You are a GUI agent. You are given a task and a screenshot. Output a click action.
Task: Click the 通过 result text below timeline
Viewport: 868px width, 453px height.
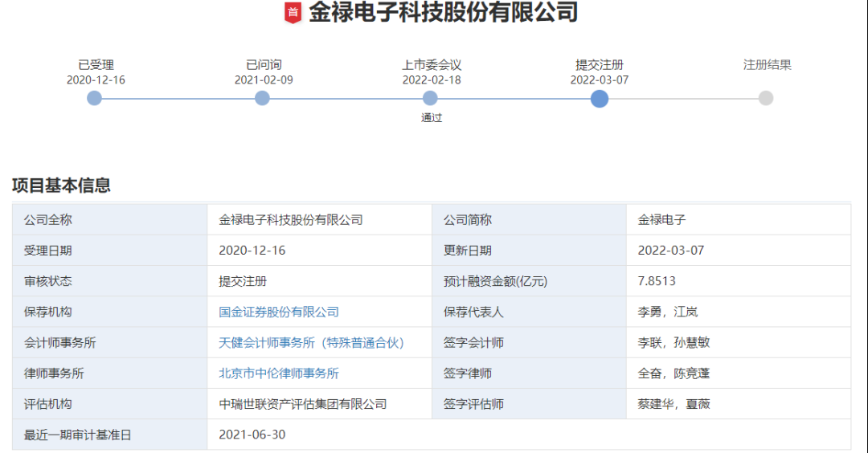tap(432, 117)
